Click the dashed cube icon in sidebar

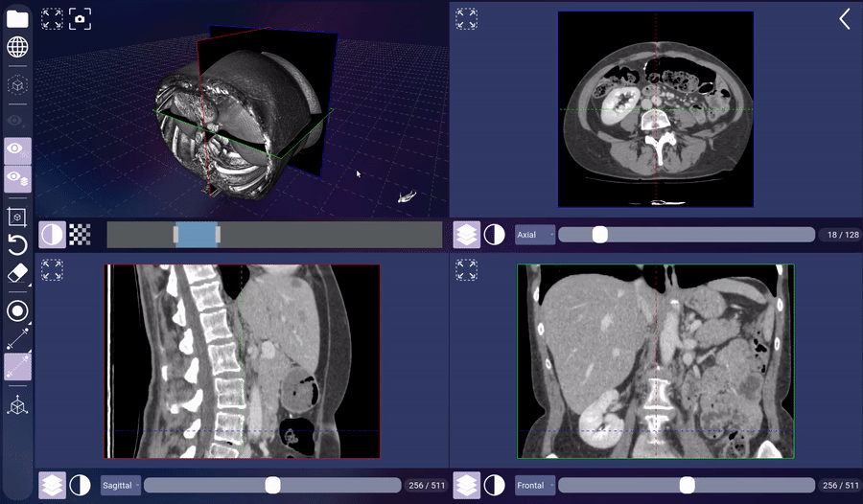[x=17, y=85]
